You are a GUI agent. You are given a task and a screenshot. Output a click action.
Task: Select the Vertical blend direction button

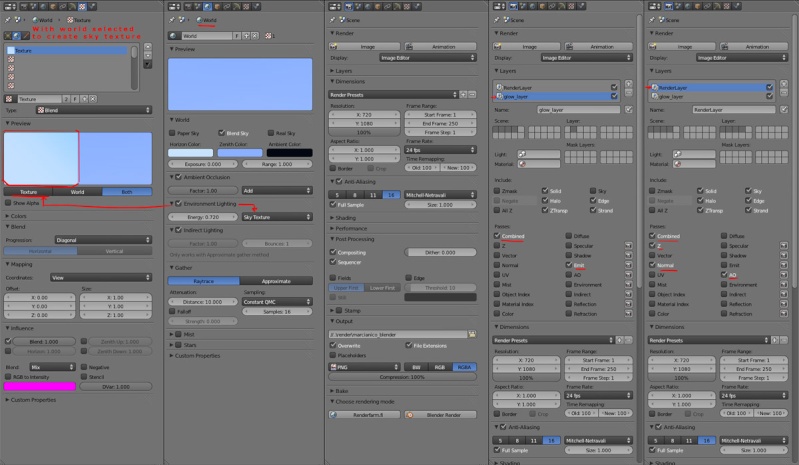tap(114, 251)
